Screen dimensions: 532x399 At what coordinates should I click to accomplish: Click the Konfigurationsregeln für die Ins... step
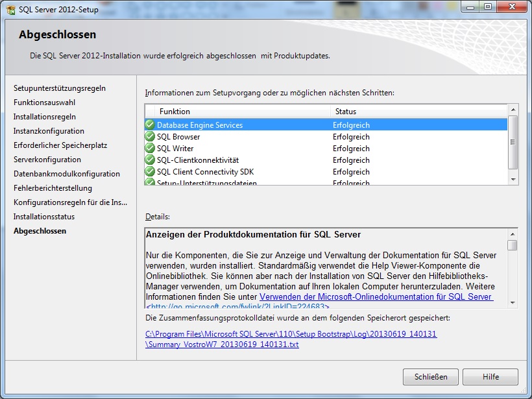tap(70, 202)
